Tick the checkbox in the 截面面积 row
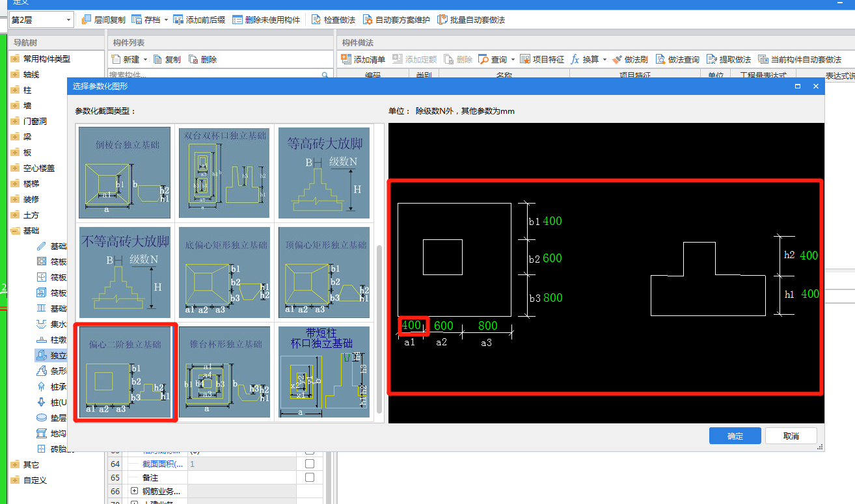 coord(310,464)
